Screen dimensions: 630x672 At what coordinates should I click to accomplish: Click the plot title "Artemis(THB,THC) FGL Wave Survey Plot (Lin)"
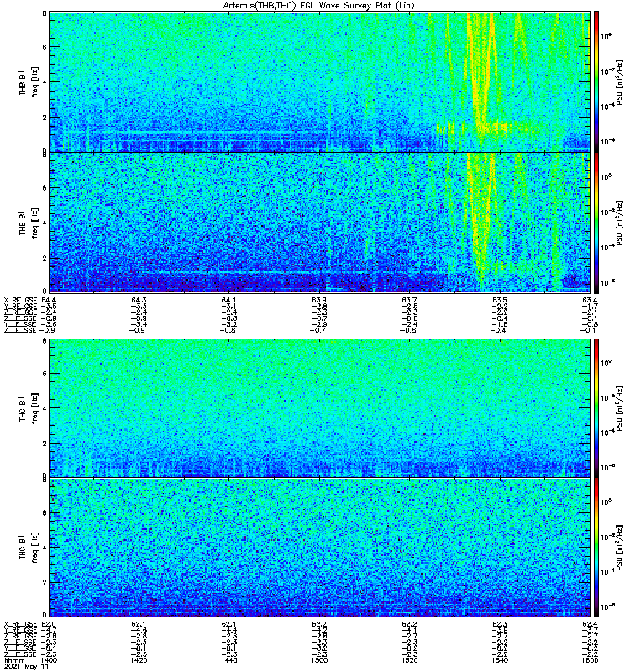(318, 6)
